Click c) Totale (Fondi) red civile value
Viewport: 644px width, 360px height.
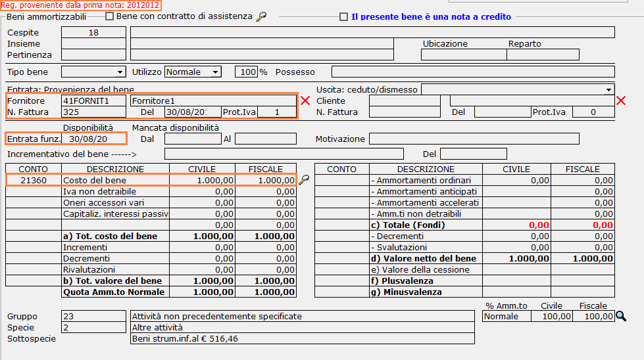tap(516, 225)
